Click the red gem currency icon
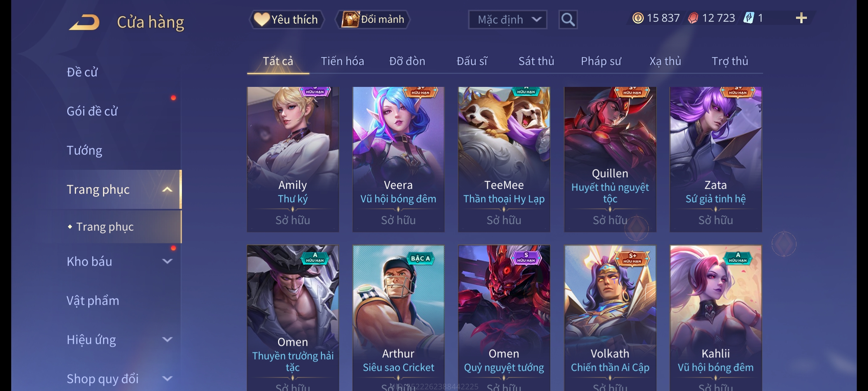The height and width of the screenshot is (391, 868). coord(693,18)
